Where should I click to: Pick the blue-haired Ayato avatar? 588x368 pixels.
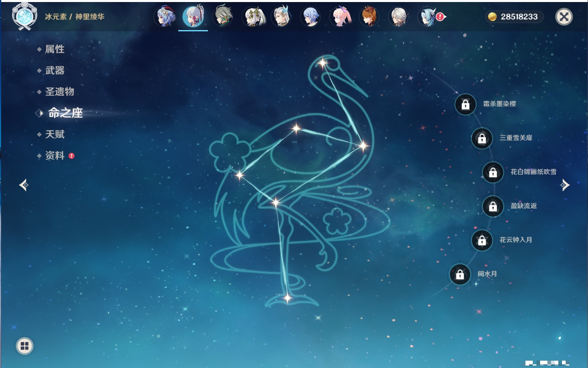(x=311, y=17)
